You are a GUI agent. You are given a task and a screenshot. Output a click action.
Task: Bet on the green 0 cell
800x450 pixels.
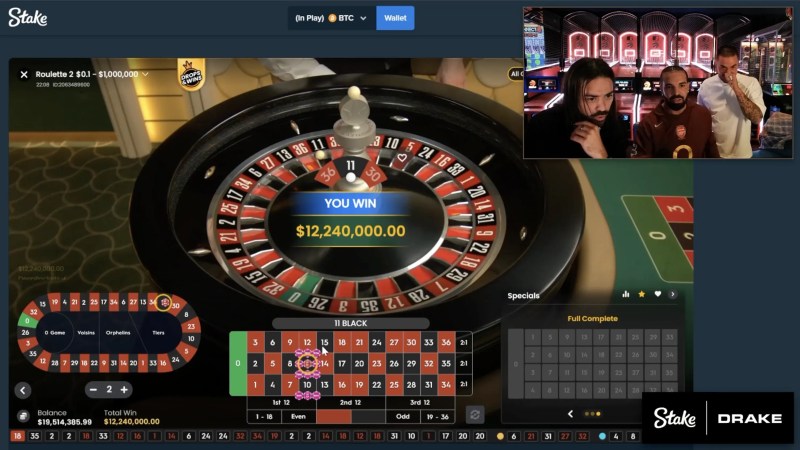pos(238,363)
